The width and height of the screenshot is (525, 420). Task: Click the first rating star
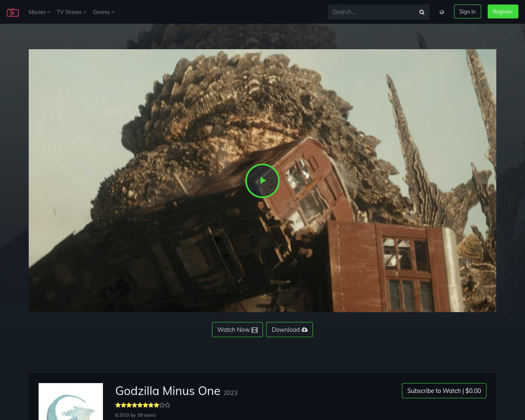pos(118,405)
